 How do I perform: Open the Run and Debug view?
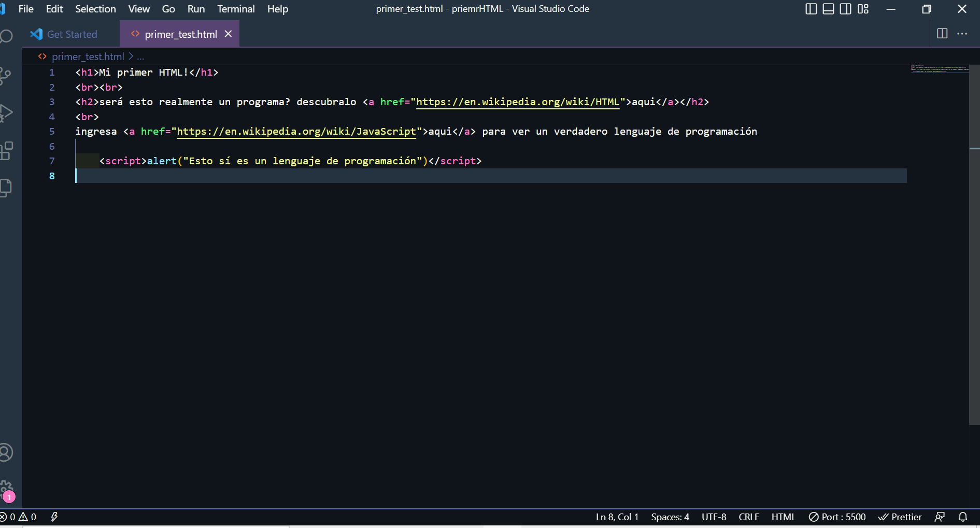pyautogui.click(x=6, y=113)
